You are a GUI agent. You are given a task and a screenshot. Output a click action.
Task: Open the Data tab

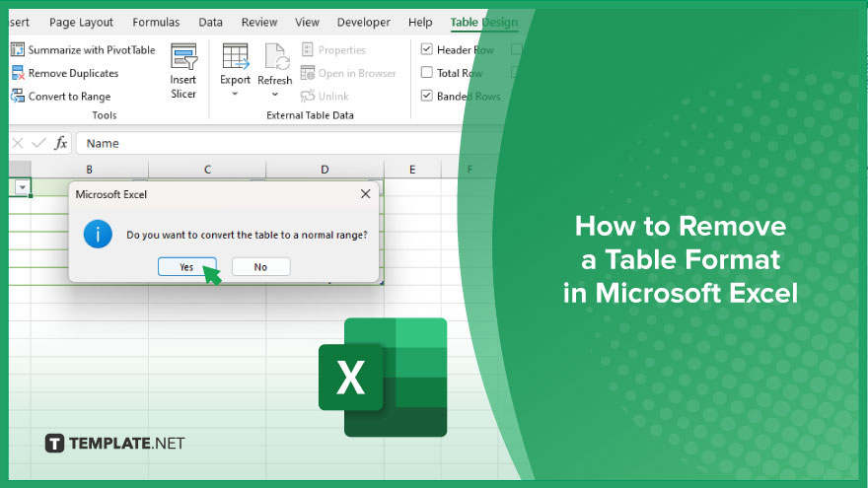[x=210, y=22]
